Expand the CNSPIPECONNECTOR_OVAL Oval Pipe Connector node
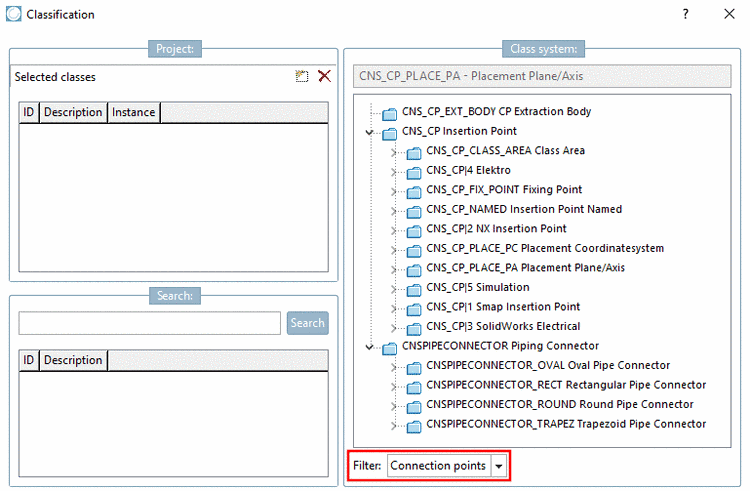This screenshot has width=750, height=491. pyautogui.click(x=394, y=367)
